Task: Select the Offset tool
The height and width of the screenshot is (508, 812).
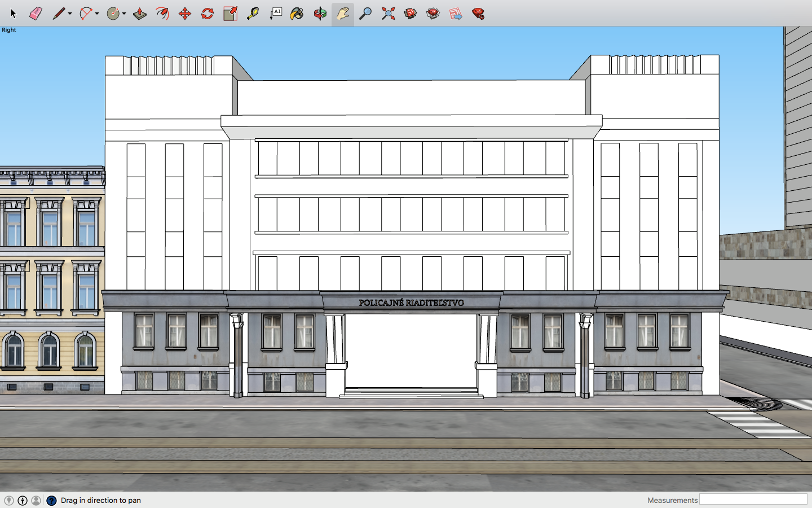Action: click(x=162, y=14)
